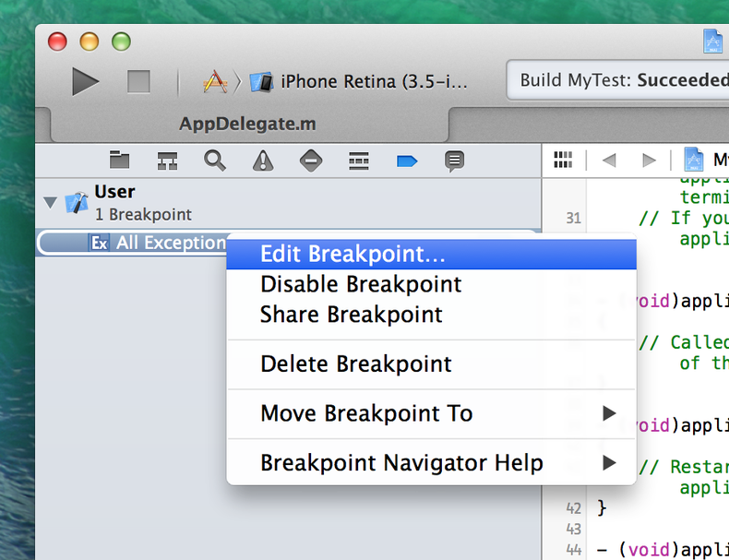Show the Issue navigator warning icon
Screen dimensions: 729x560
pyautogui.click(x=263, y=161)
